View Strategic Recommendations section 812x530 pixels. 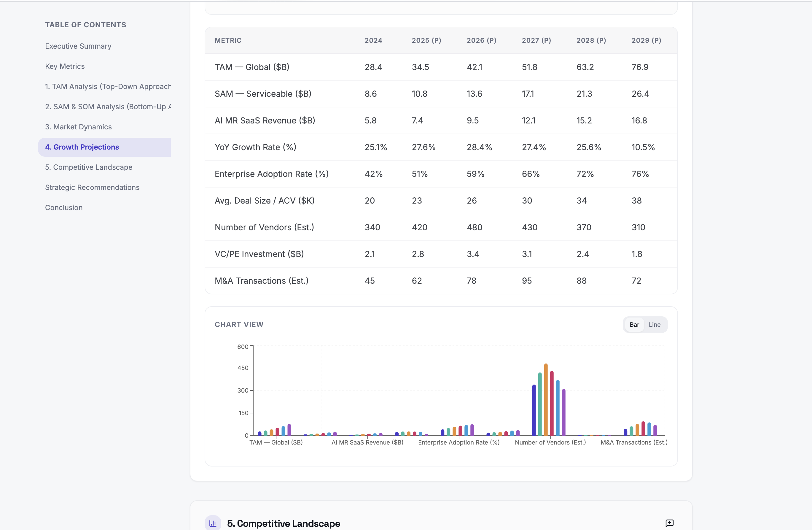tap(92, 187)
